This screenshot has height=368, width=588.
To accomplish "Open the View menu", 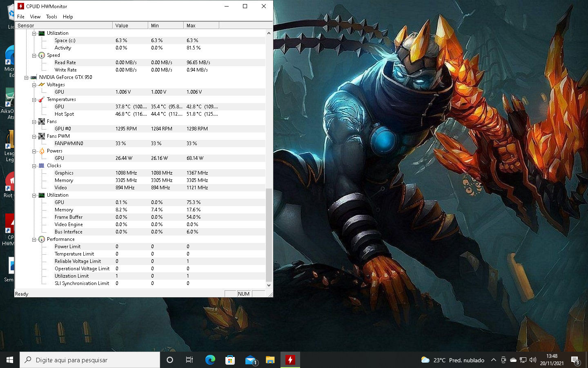I will tap(35, 17).
